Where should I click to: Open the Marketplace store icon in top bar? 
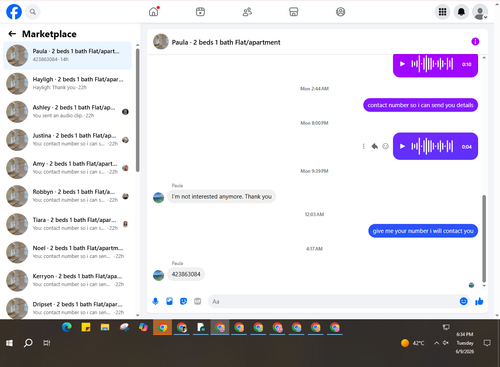(x=294, y=12)
